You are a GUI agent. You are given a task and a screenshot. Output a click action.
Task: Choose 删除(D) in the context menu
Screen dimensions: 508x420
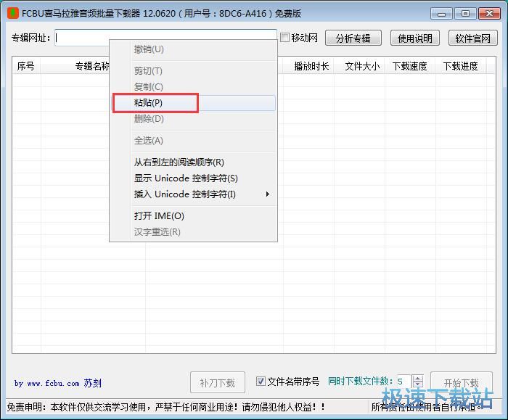tap(194, 119)
